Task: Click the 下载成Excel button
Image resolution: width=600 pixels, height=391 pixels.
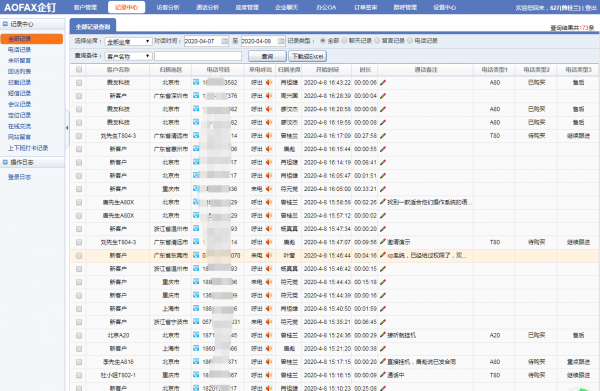Action: 308,56
